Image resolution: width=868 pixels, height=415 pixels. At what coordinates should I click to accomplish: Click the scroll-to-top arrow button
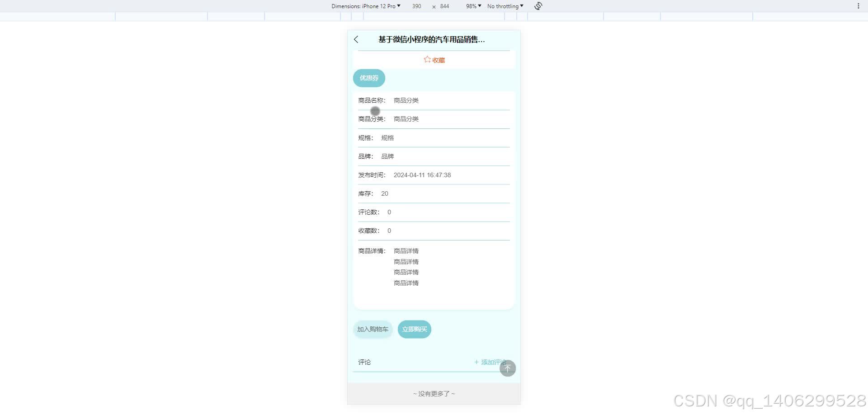(x=508, y=368)
